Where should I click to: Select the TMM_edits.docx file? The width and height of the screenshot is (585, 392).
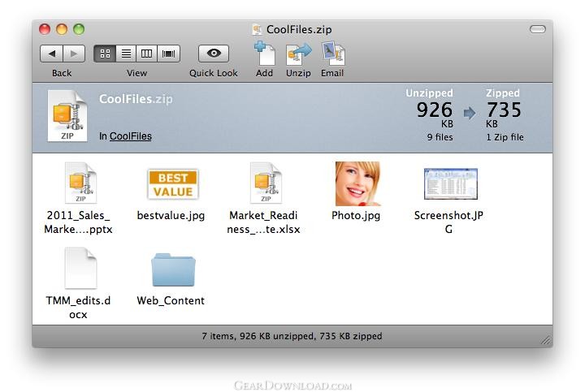pyautogui.click(x=80, y=269)
